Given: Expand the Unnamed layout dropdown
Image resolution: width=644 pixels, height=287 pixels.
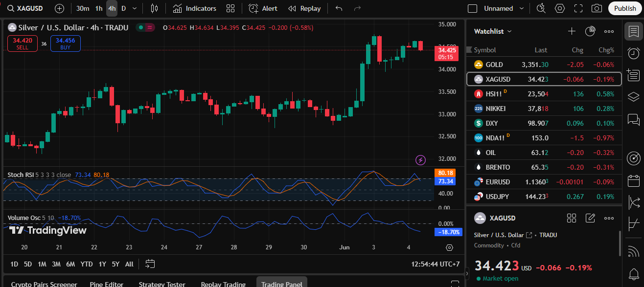Looking at the screenshot, I should (521, 8).
